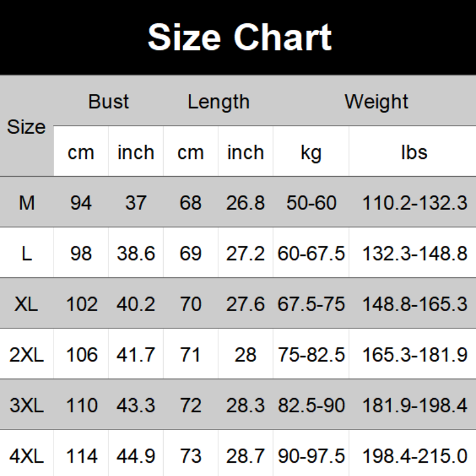The image size is (476, 476).
Task: Select the 4XL size row label
Action: coord(27,457)
